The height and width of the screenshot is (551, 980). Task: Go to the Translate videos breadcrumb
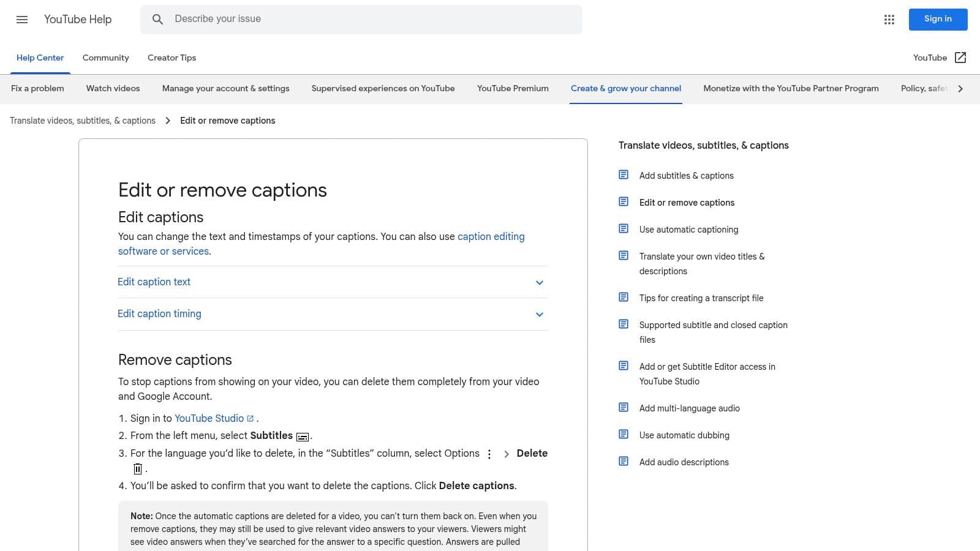click(x=83, y=121)
